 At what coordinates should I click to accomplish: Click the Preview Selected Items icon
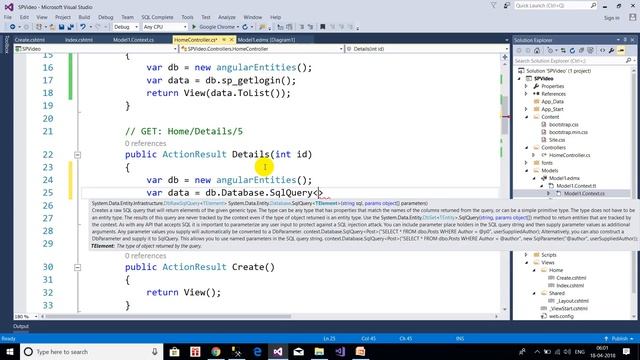pyautogui.click(x=621, y=51)
